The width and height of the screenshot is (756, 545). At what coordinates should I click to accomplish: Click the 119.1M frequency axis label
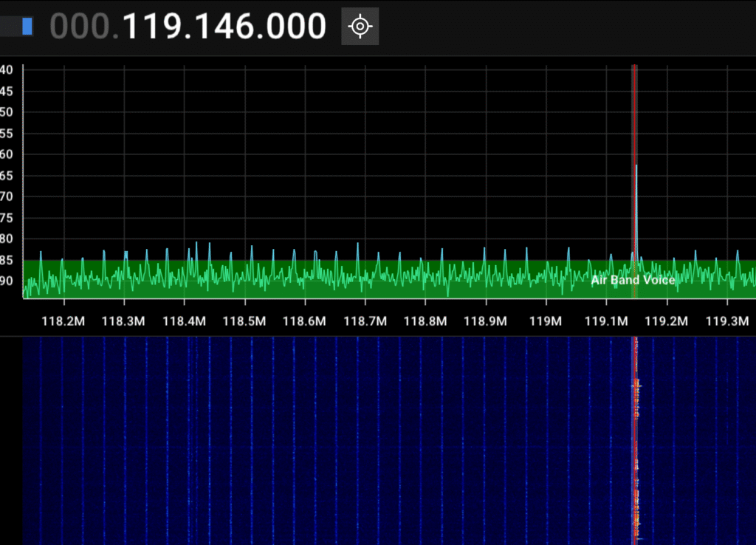[x=606, y=321]
